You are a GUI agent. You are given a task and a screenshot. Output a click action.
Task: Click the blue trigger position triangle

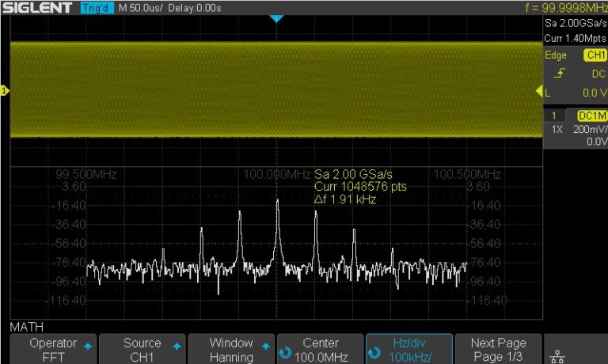click(x=275, y=18)
